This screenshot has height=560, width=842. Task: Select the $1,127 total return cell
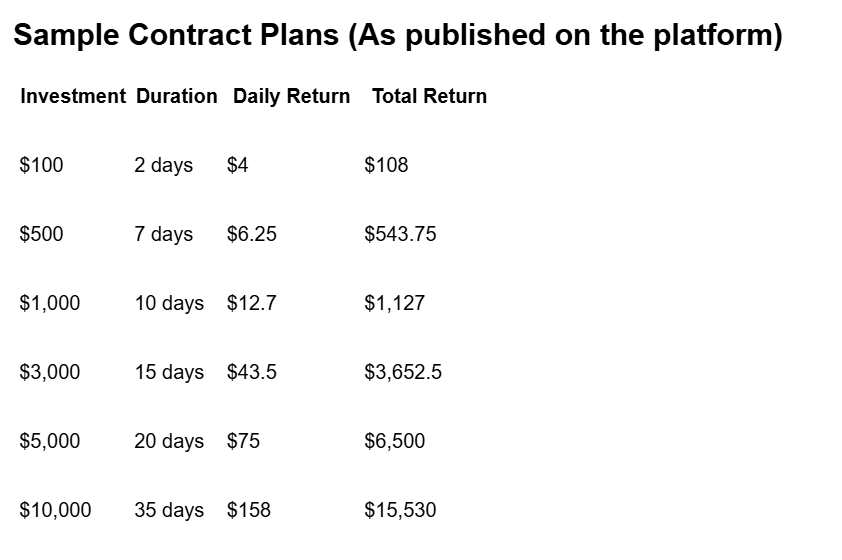(394, 304)
